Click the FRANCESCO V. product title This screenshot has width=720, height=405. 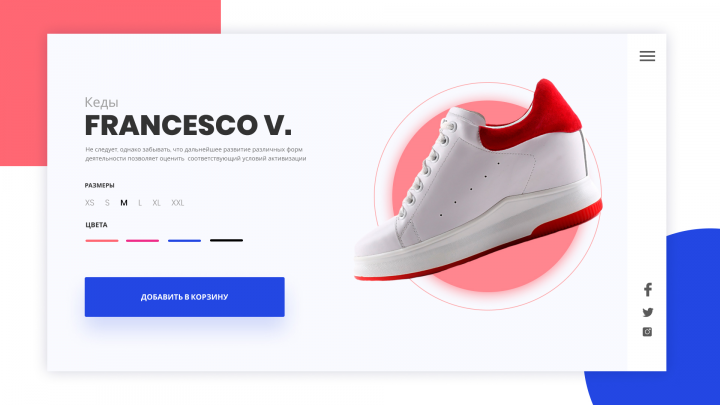pos(188,125)
